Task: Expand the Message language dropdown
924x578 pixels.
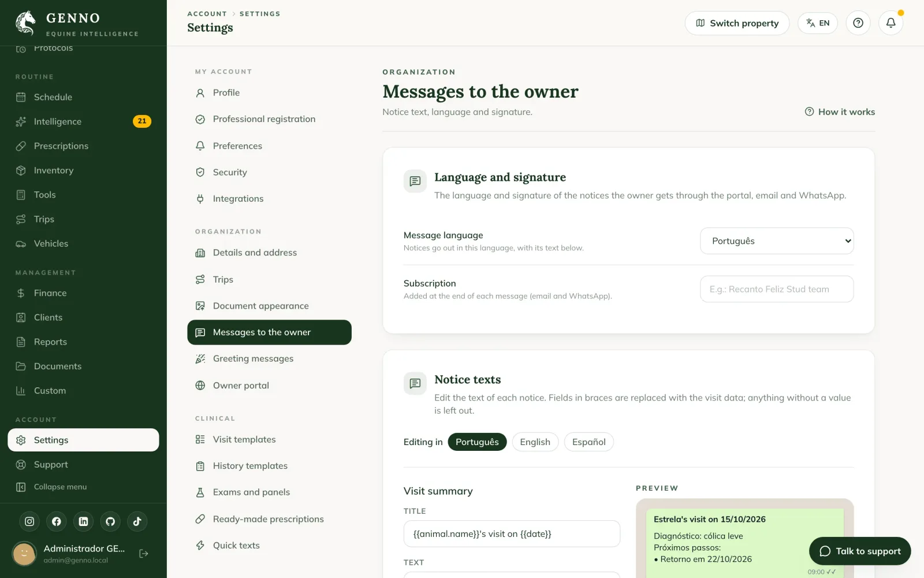Action: (x=777, y=241)
